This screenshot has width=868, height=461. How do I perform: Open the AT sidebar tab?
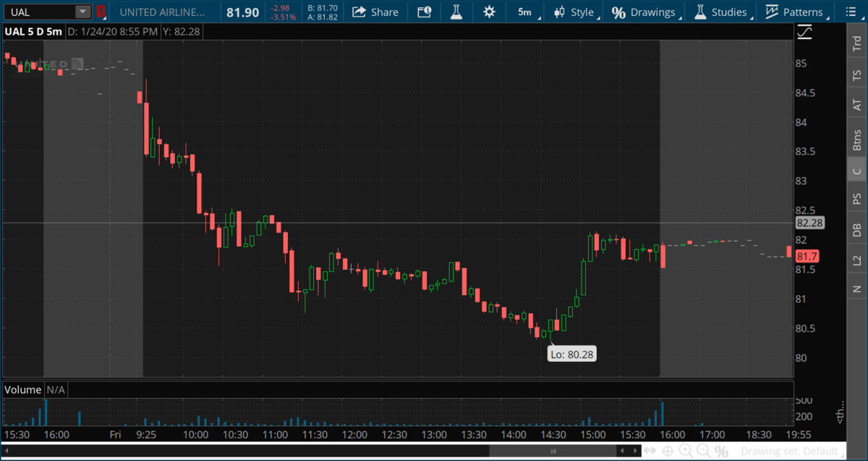tap(857, 105)
